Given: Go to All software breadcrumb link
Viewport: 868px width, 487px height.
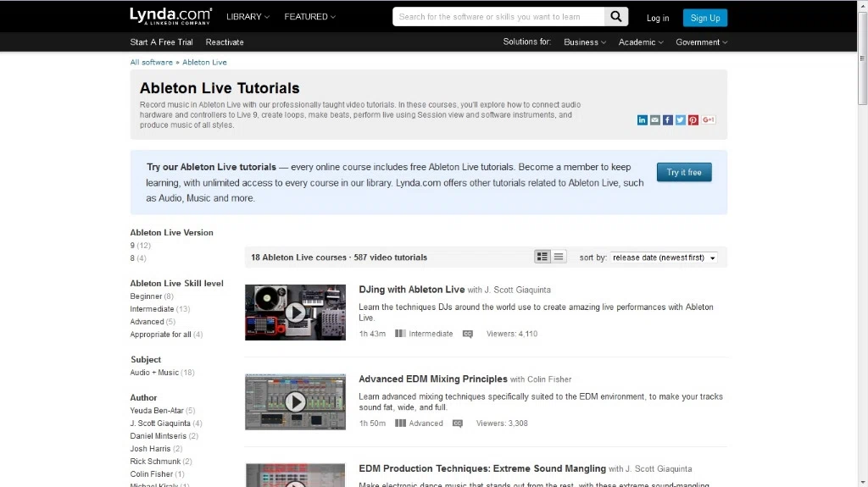Looking at the screenshot, I should (151, 62).
